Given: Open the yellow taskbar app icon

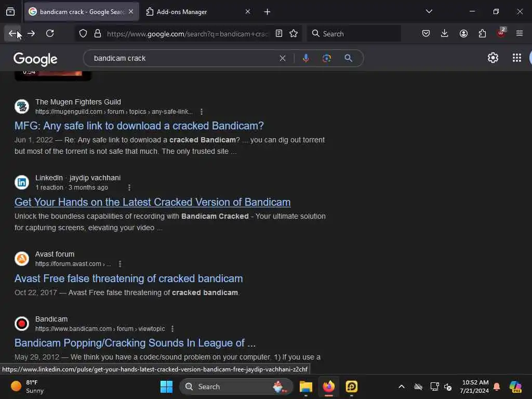Looking at the screenshot, I should click(352, 387).
